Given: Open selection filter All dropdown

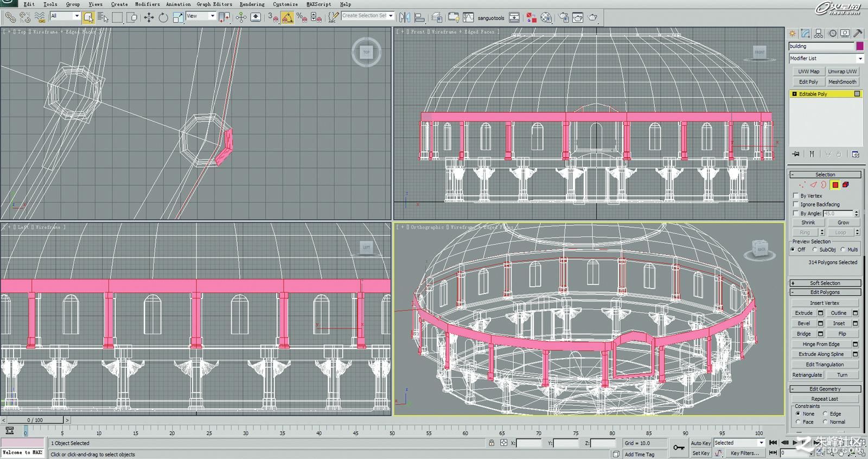Looking at the screenshot, I should (x=65, y=16).
